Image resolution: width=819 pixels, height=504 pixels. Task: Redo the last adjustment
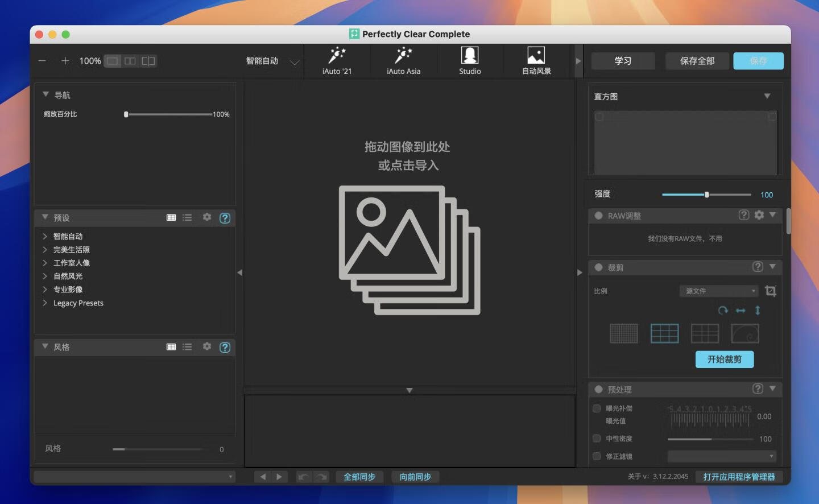pyautogui.click(x=321, y=477)
